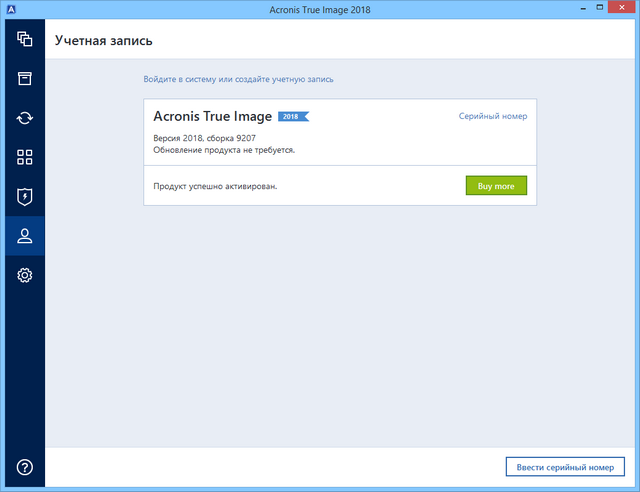This screenshot has height=492, width=640.
Task: Close the Acronis True Image window
Action: click(622, 7)
